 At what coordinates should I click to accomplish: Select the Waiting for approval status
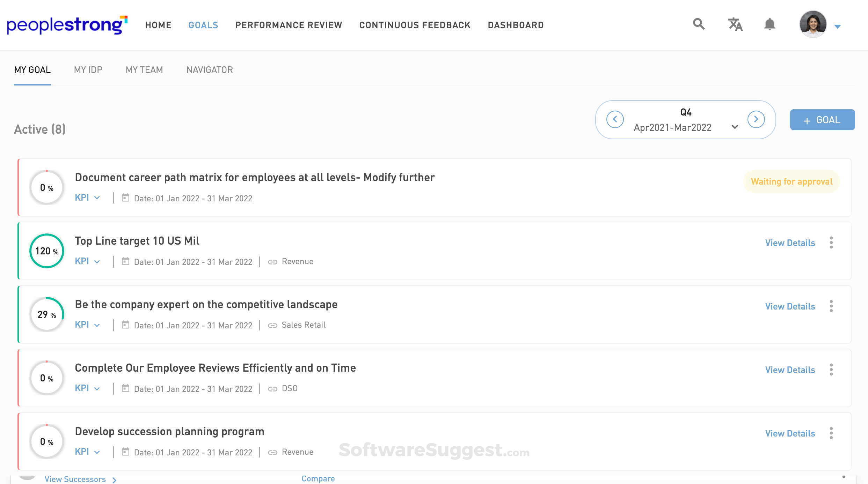tap(791, 181)
